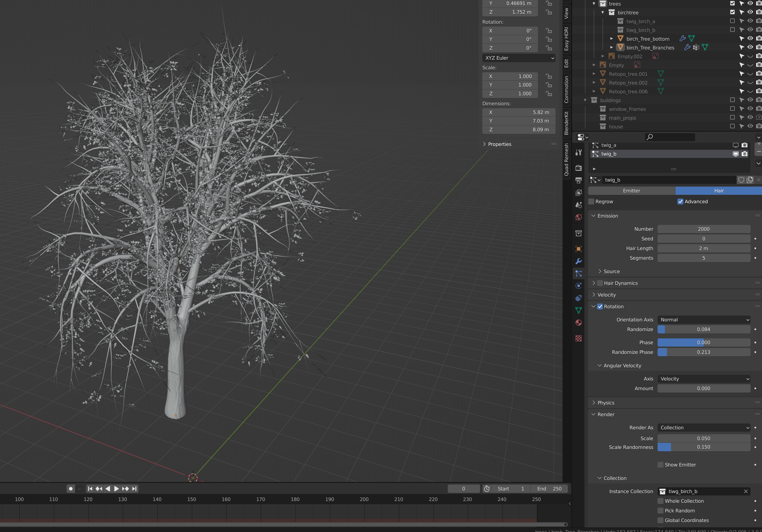The image size is (762, 532).
Task: Open the Orientation Axis Normal dropdown
Action: pyautogui.click(x=703, y=320)
